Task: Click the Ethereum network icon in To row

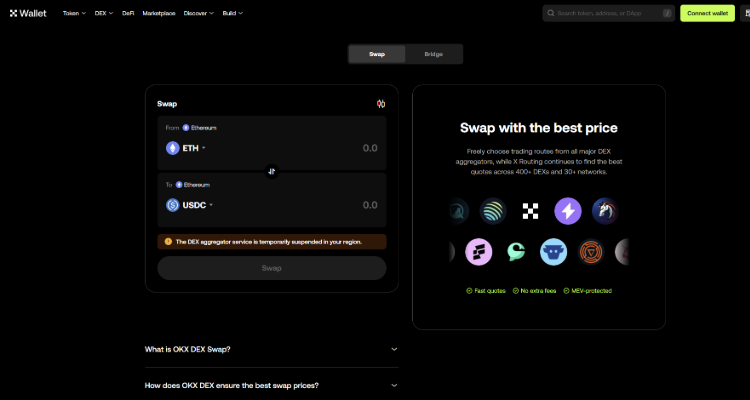Action: pyautogui.click(x=179, y=185)
